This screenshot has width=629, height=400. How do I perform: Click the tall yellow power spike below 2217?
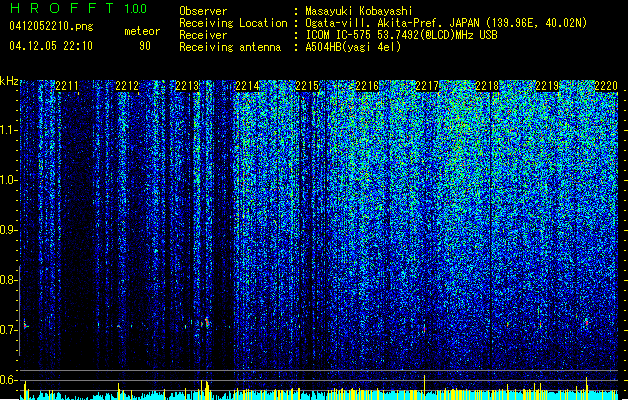(x=424, y=387)
